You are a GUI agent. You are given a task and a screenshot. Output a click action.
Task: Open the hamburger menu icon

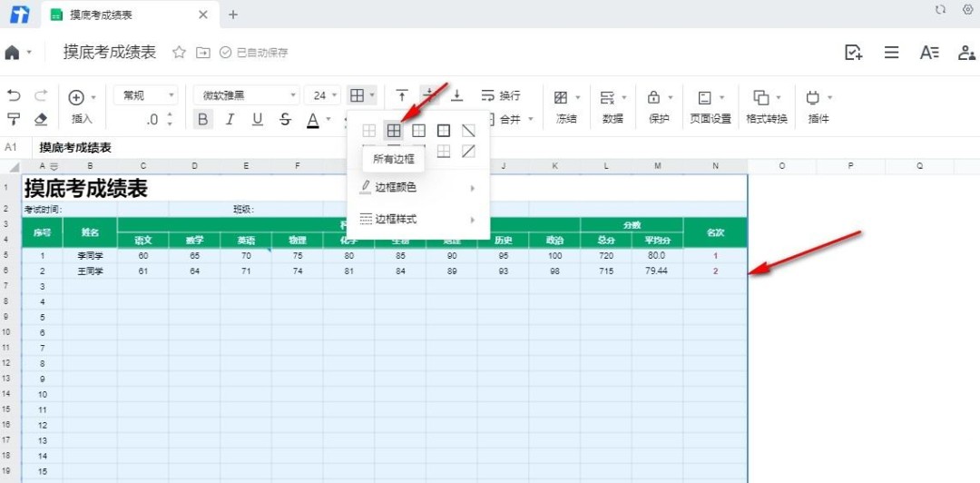point(892,53)
